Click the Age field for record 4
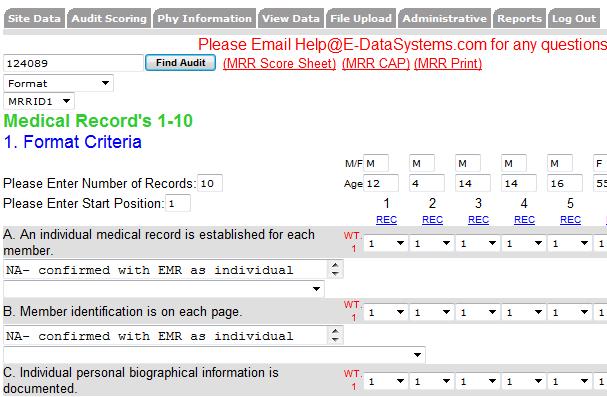Image resolution: width=607 pixels, height=397 pixels. (x=519, y=183)
